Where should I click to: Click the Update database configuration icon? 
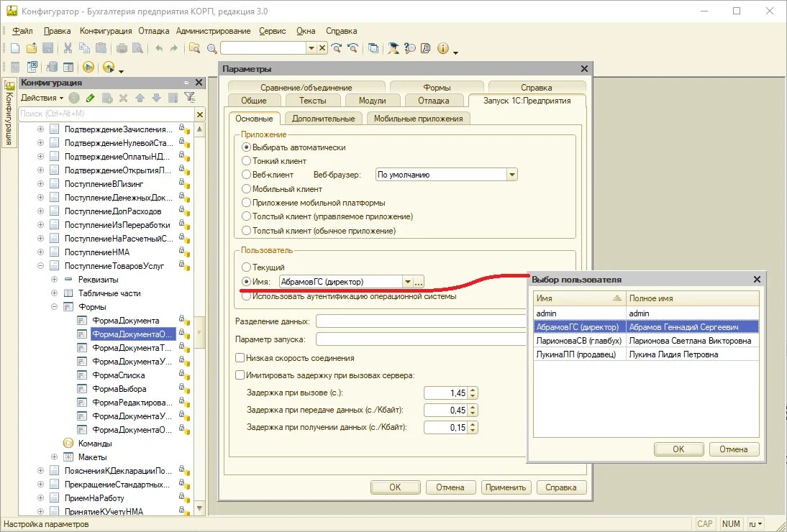point(52,67)
